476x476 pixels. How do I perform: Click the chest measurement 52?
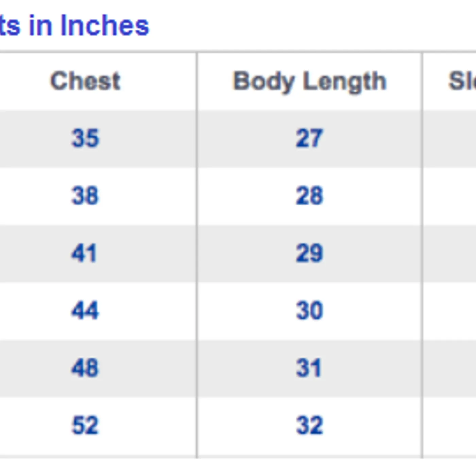(x=85, y=425)
